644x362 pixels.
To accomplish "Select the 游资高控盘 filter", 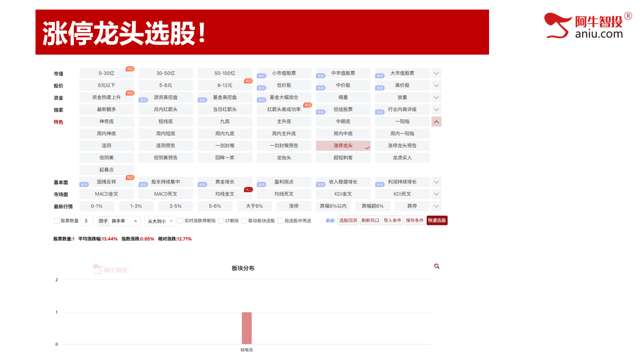I will click(x=166, y=98).
